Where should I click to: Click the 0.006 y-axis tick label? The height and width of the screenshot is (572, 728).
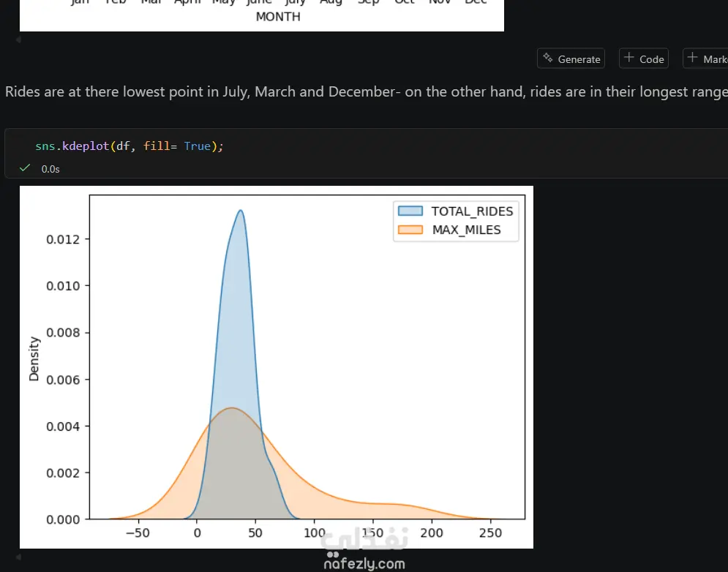(x=63, y=380)
